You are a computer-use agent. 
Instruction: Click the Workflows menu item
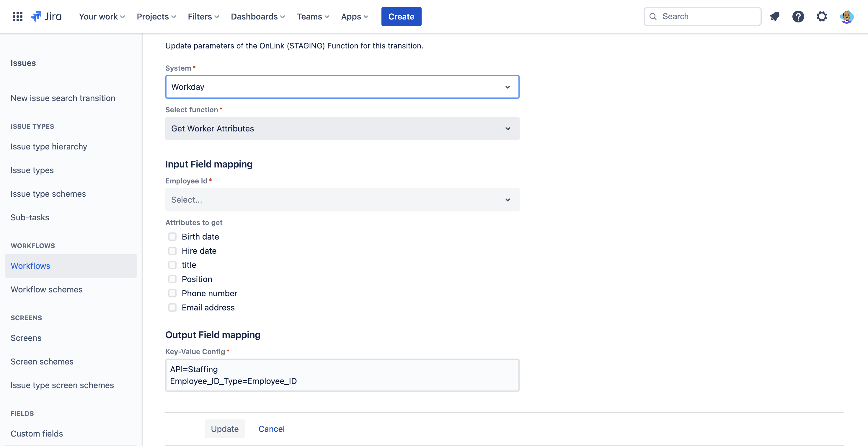coord(30,265)
